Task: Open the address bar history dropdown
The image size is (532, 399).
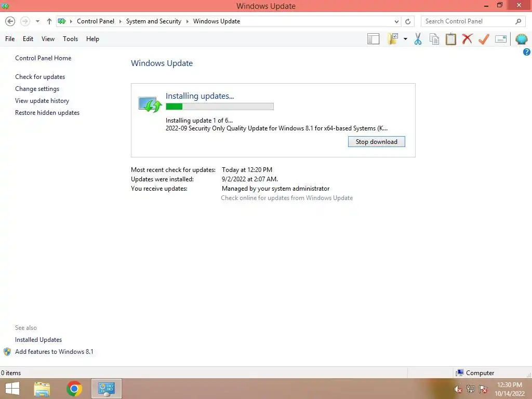Action: click(x=396, y=21)
